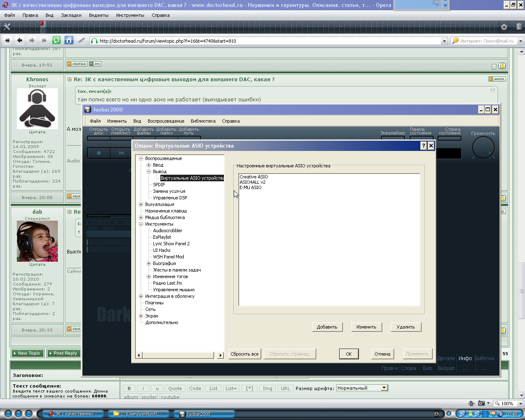Click the Сбросить все button

pos(244,354)
